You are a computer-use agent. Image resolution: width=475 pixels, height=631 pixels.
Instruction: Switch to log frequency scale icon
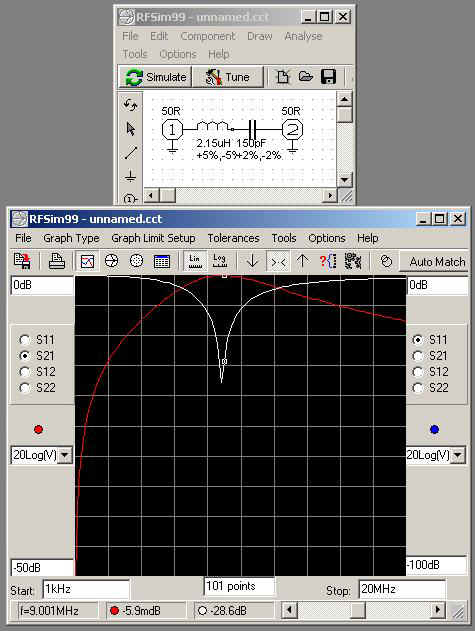[x=219, y=261]
